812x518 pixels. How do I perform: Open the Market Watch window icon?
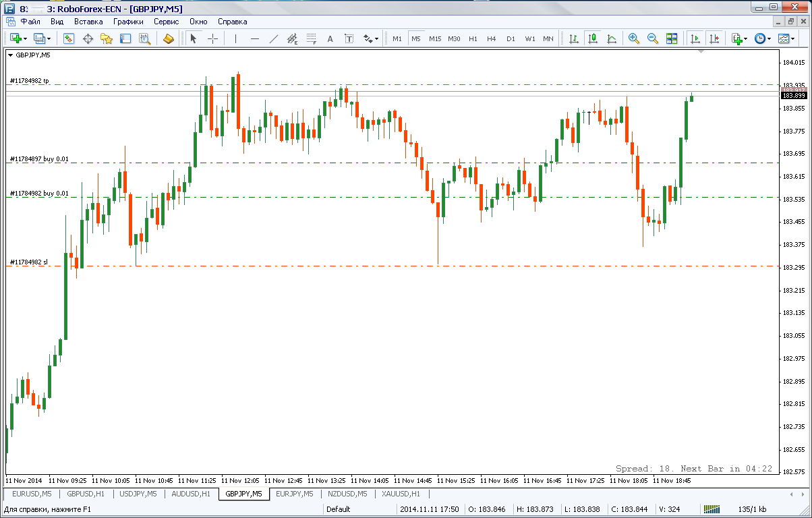click(x=68, y=38)
